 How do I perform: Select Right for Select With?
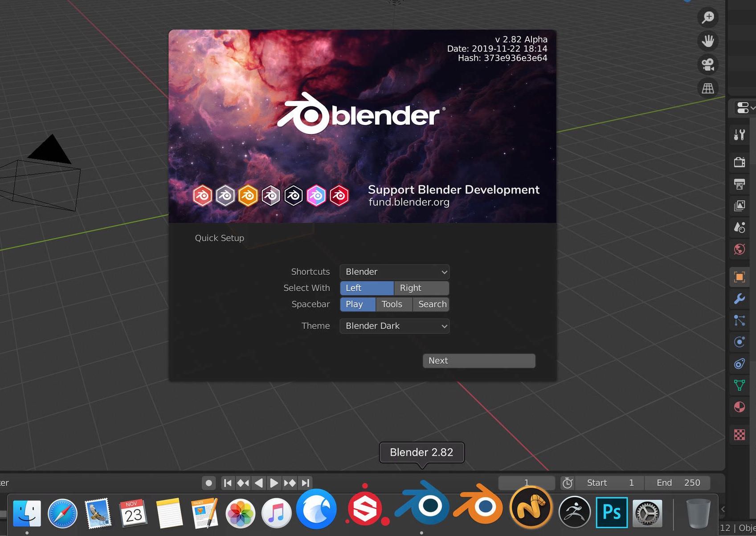click(x=421, y=288)
